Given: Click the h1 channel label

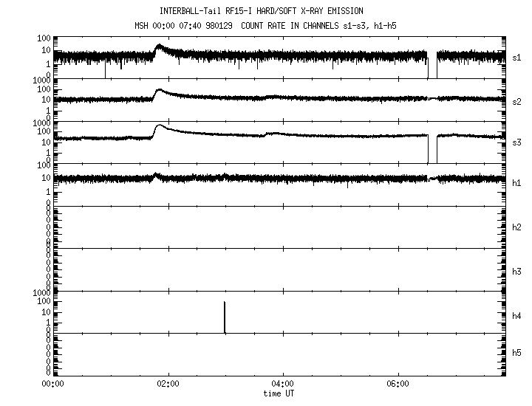Looking at the screenshot, I should pyautogui.click(x=517, y=183).
